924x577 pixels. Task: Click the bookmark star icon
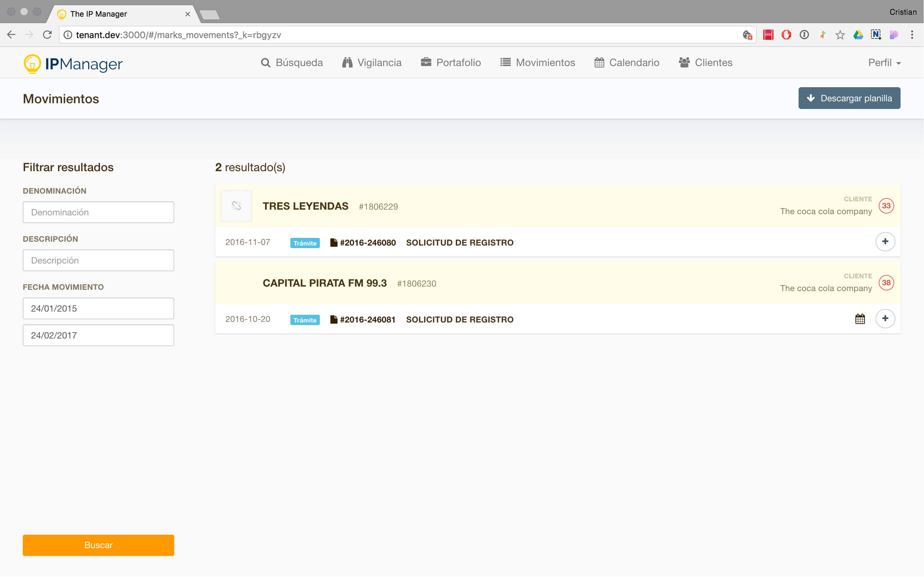pos(840,35)
